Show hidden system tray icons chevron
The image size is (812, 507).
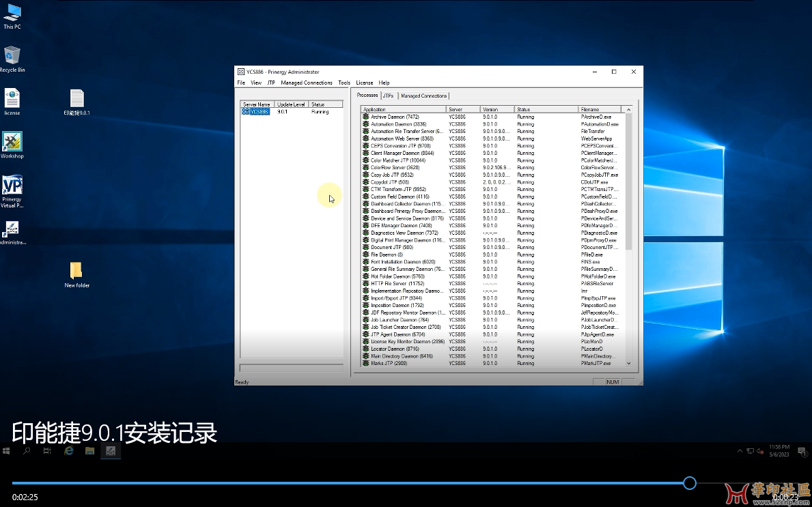pos(740,451)
